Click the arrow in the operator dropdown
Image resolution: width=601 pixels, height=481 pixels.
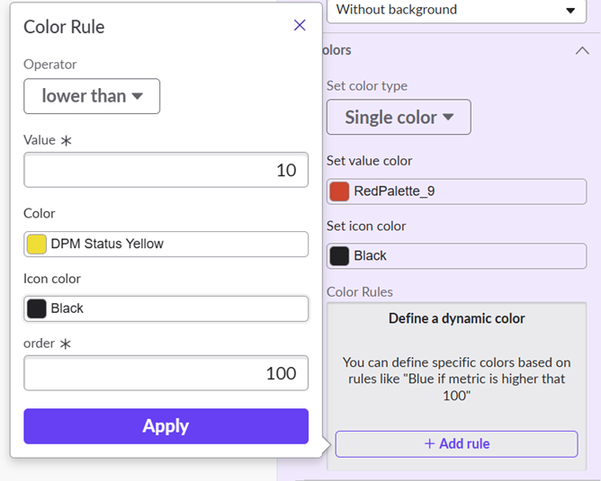click(x=138, y=96)
